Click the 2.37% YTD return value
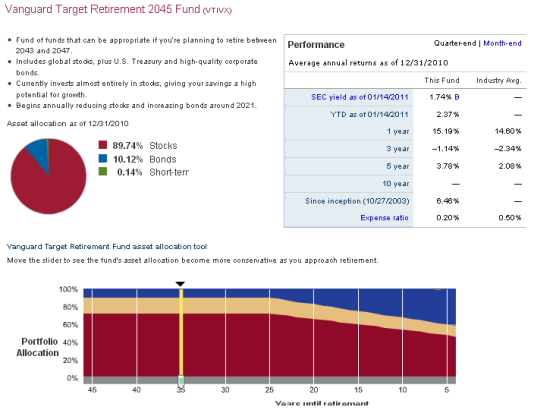The image size is (550, 410). pos(448,114)
